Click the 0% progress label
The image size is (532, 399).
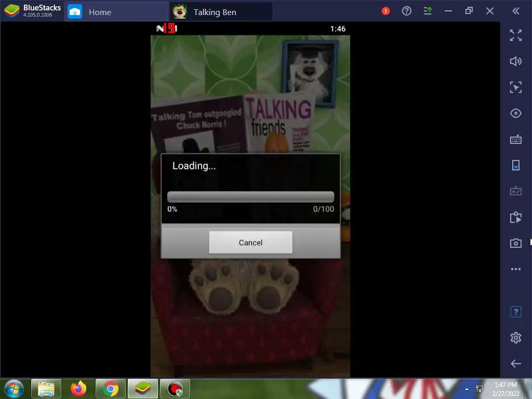coord(172,209)
